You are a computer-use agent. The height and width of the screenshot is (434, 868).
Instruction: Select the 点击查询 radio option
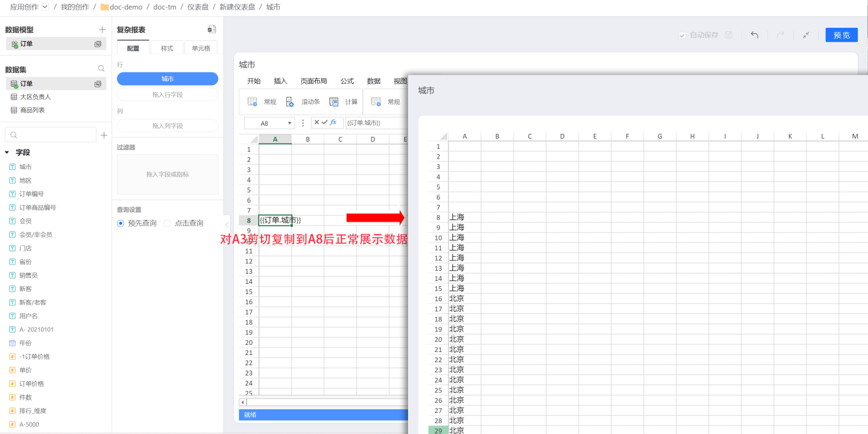(168, 223)
